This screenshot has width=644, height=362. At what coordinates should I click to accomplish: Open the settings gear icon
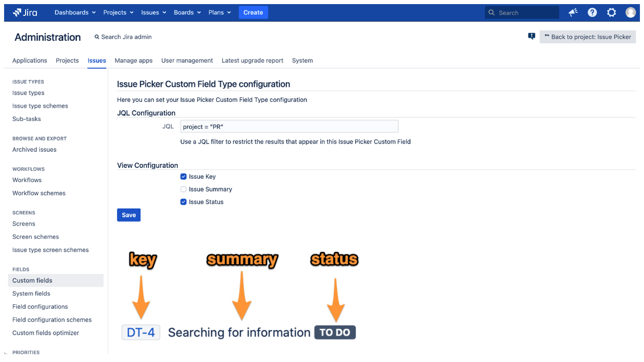(611, 13)
